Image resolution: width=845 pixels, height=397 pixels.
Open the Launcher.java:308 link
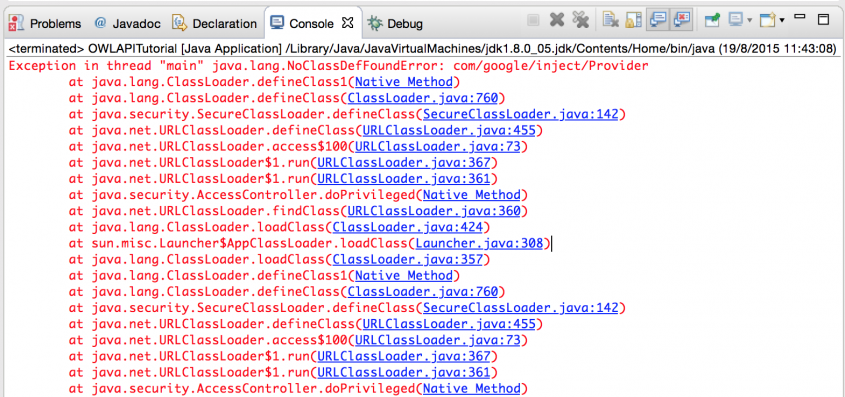(x=479, y=243)
